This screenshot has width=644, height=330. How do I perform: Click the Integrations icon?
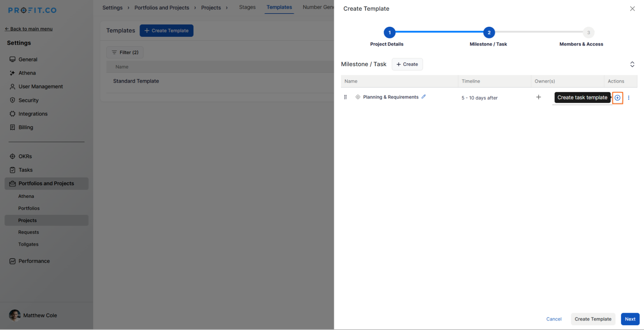point(13,114)
